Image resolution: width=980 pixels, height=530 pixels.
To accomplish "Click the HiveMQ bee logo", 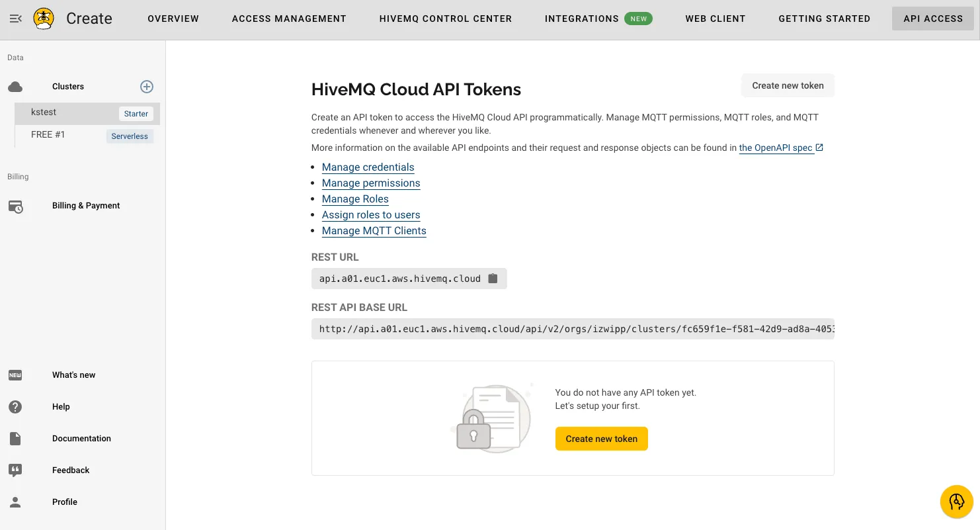I will (x=44, y=19).
